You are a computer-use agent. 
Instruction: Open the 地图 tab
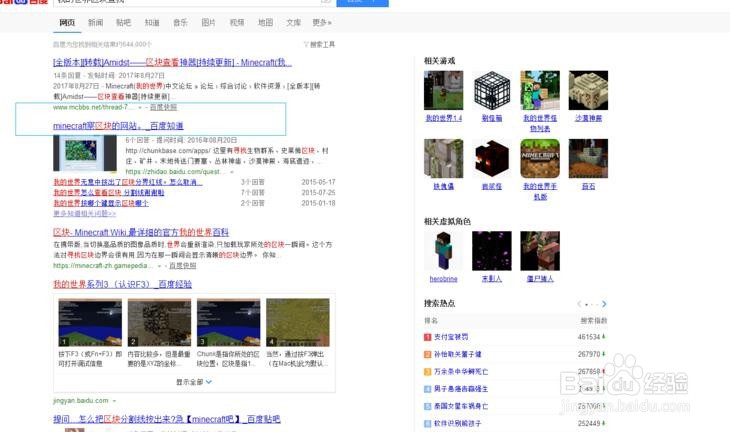coord(265,22)
